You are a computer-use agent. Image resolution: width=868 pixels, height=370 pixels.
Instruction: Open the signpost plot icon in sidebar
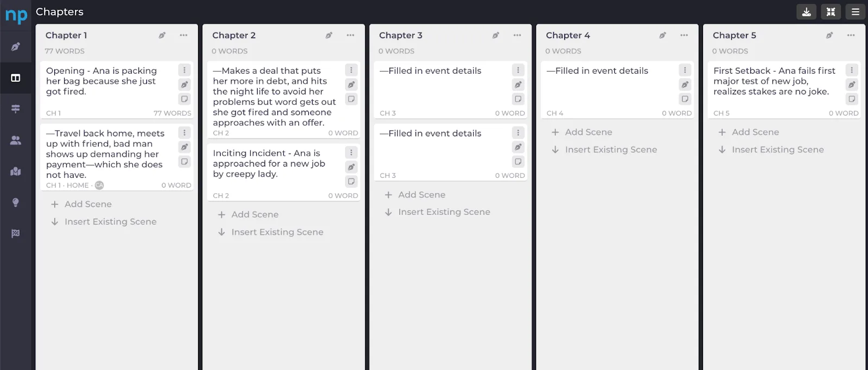point(16,109)
